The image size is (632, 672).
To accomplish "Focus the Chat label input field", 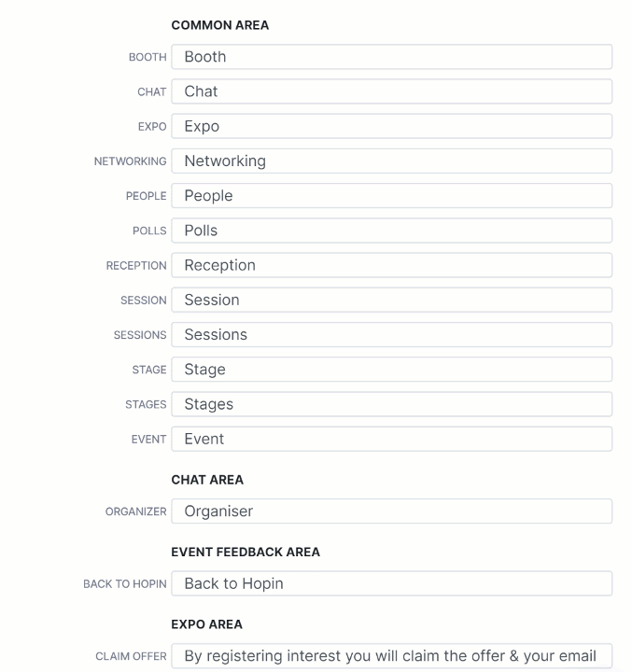I will click(x=391, y=91).
